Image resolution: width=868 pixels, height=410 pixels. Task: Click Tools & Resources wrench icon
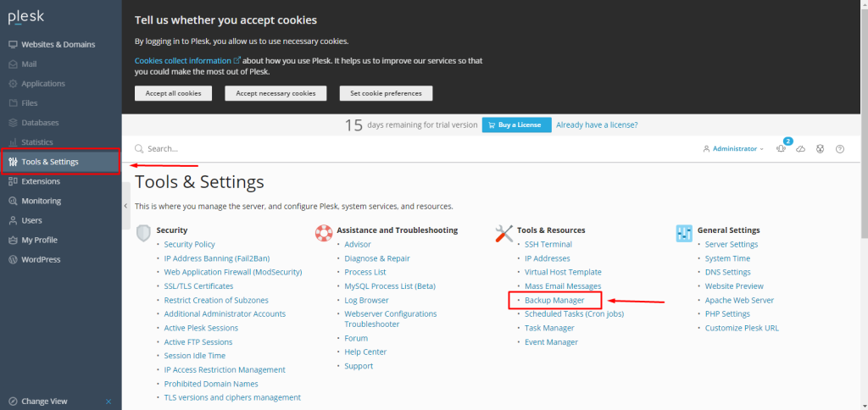tap(504, 233)
